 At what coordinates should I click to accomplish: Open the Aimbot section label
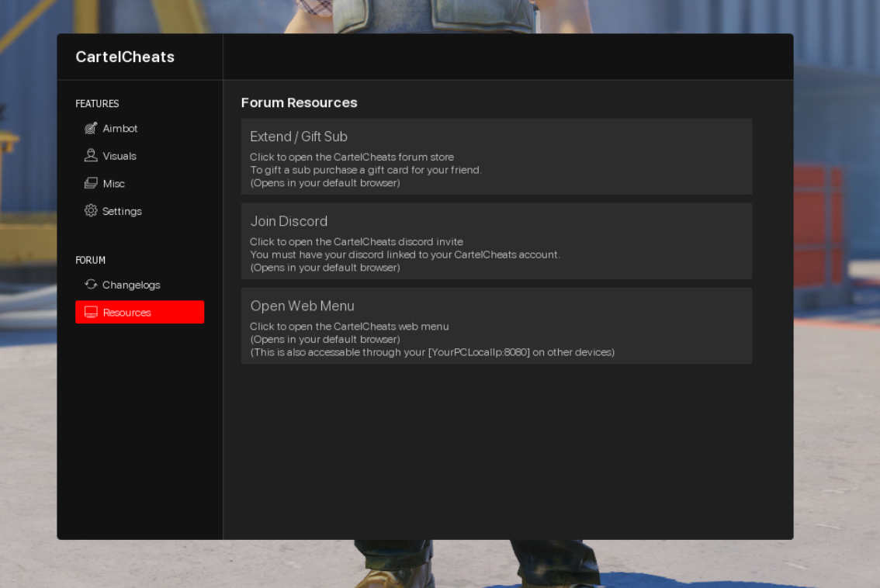click(120, 129)
